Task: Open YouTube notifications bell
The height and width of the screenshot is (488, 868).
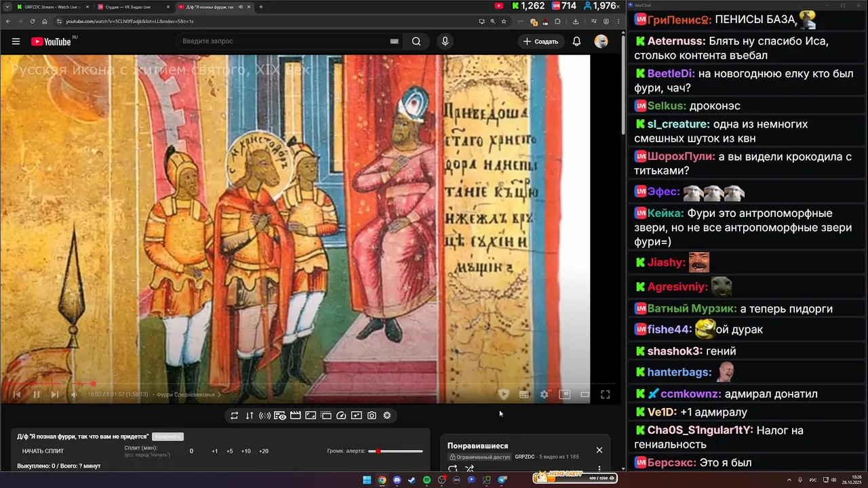Action: pos(576,41)
